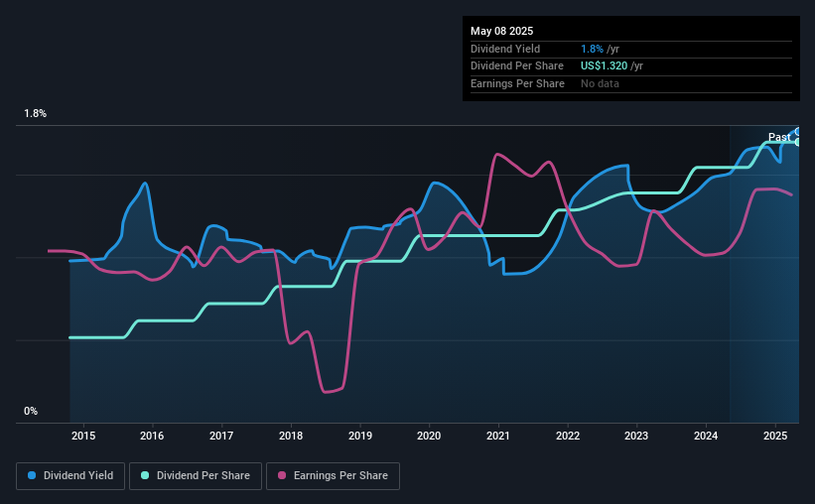Click 'Dividend Per Share' tooltip row label
The width and height of the screenshot is (815, 504).
coord(516,66)
